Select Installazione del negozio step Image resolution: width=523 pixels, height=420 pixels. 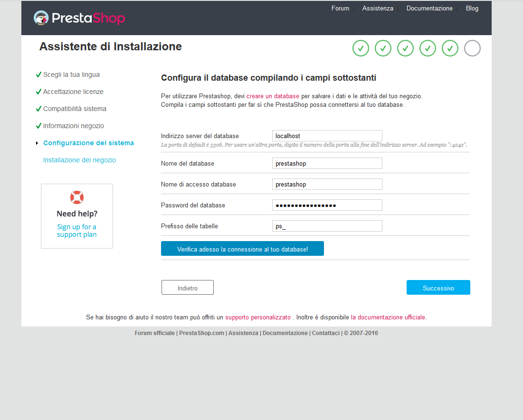(x=79, y=160)
